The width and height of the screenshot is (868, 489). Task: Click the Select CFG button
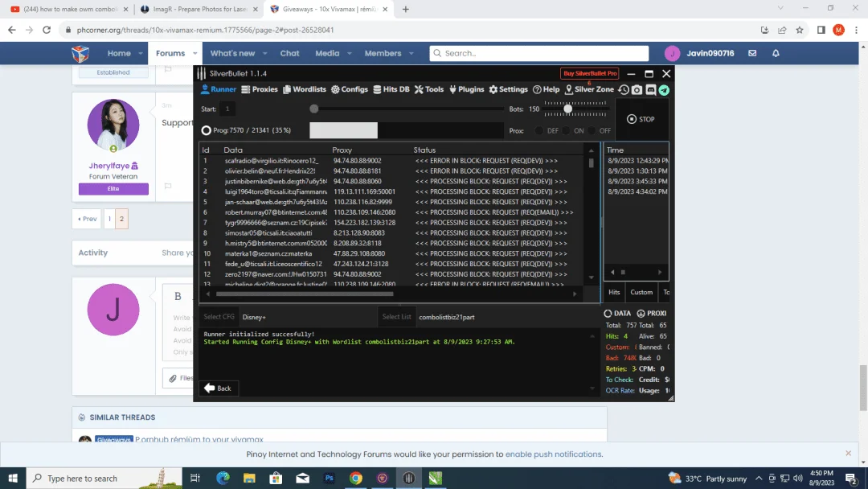219,317
